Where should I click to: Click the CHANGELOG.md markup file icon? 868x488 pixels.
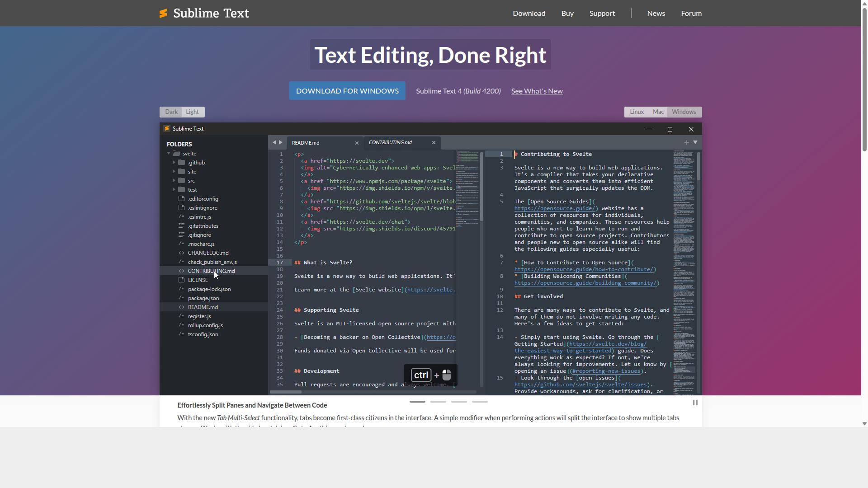pyautogui.click(x=182, y=253)
